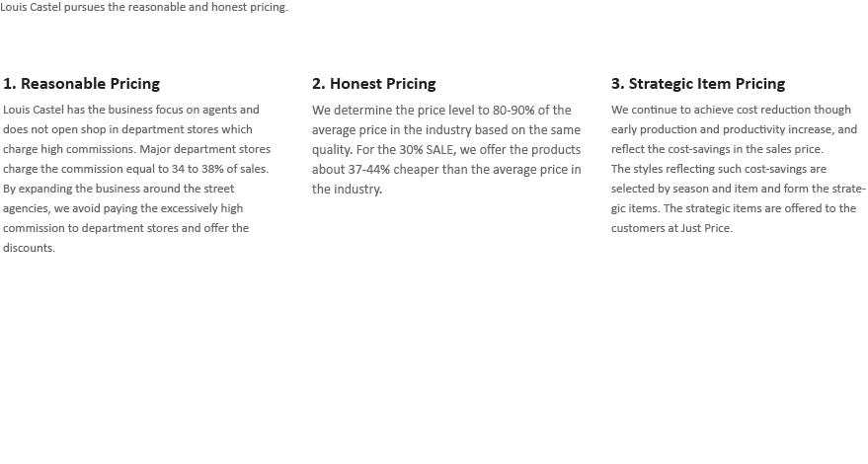This screenshot has height=464, width=868.
Task: Click 'the industry.' ending the second column
Action: point(347,190)
